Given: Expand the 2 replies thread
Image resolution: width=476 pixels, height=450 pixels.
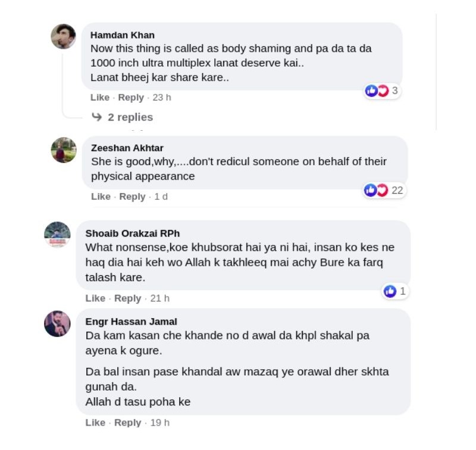Looking at the screenshot, I should (x=130, y=117).
